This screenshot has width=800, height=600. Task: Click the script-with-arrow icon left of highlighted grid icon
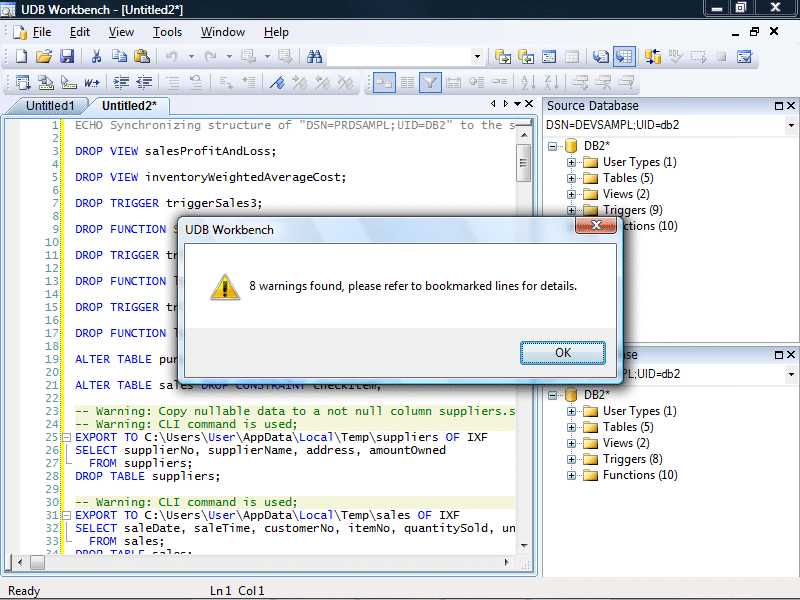(x=601, y=57)
